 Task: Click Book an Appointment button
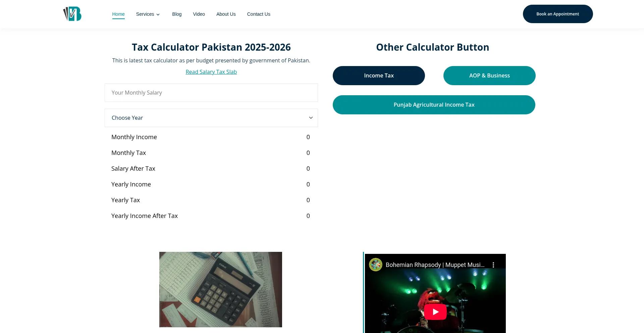tap(557, 14)
